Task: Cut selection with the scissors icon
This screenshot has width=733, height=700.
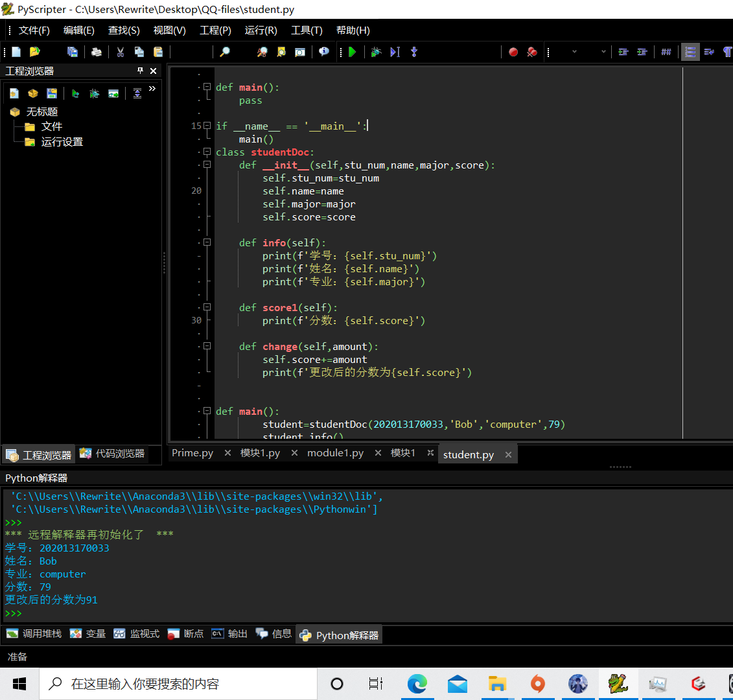Action: (120, 52)
